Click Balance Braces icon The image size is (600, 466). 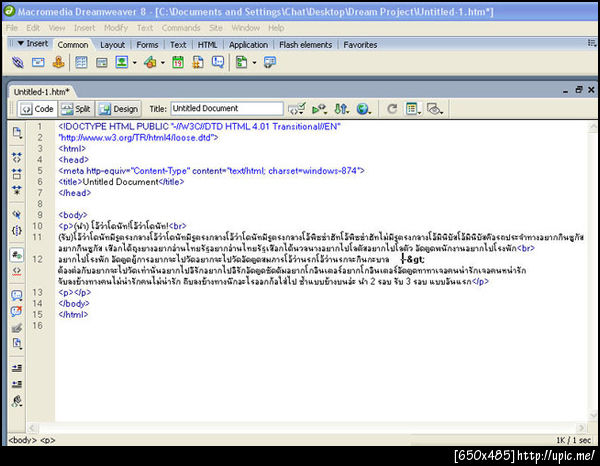17,231
